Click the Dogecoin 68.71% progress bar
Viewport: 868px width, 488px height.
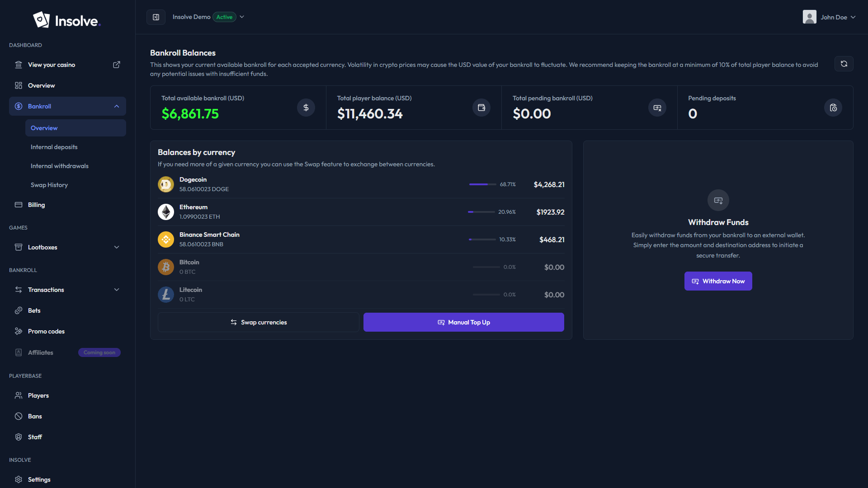[482, 184]
